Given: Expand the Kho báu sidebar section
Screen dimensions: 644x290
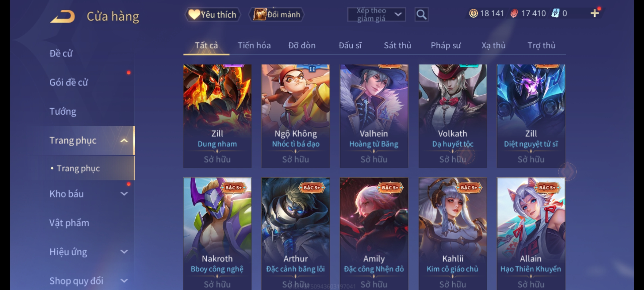Looking at the screenshot, I should coord(124,194).
